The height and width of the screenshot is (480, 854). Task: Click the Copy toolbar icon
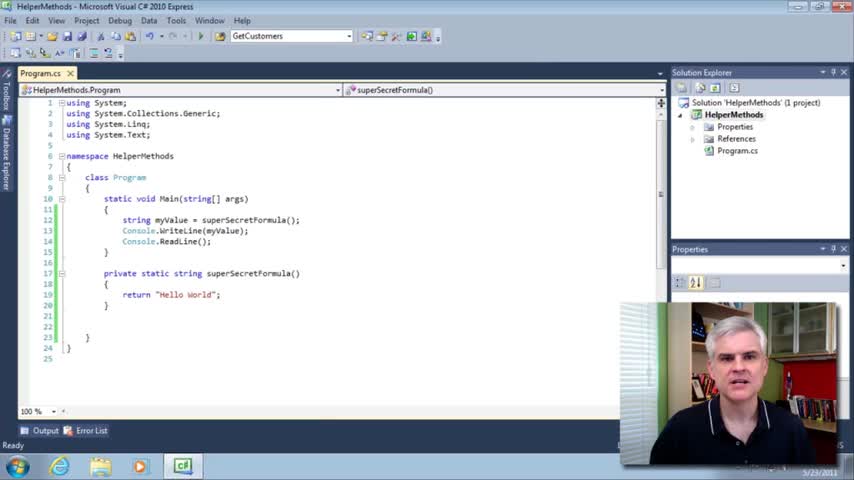[x=116, y=37]
